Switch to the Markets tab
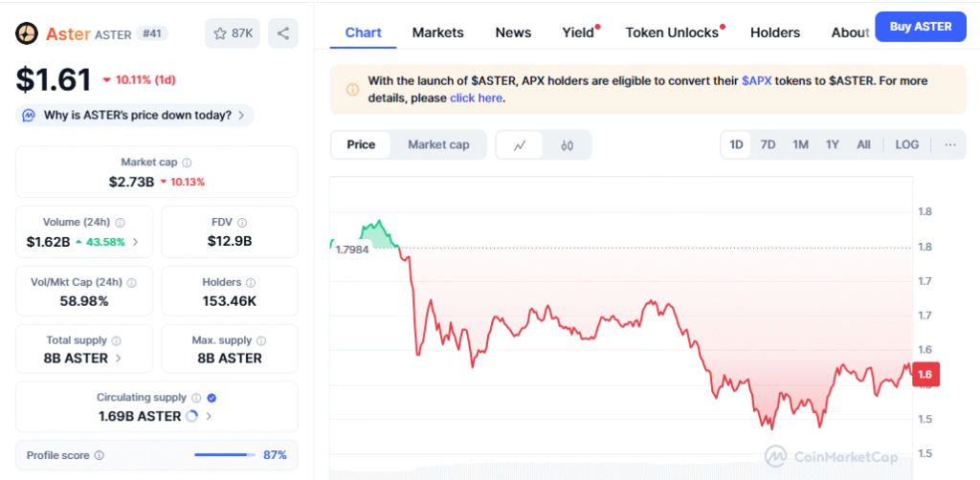 click(x=437, y=33)
